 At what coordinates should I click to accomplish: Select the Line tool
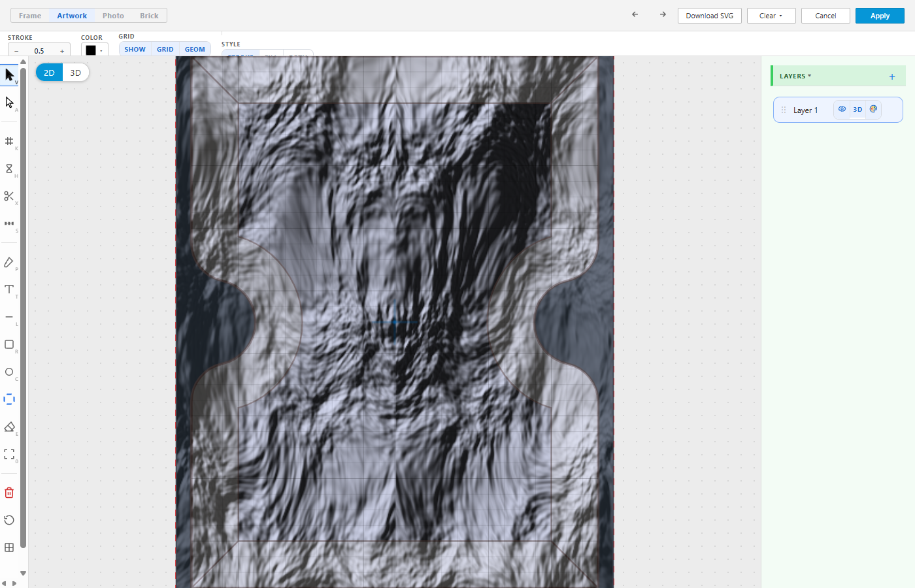click(9, 317)
